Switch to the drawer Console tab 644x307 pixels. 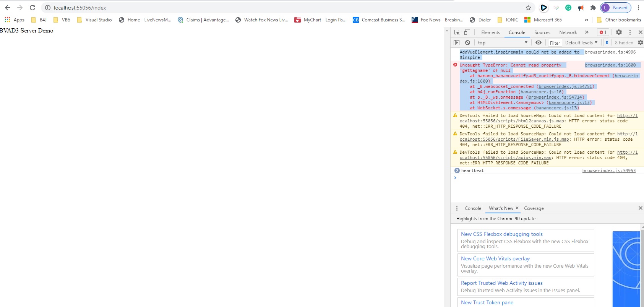coord(473,208)
